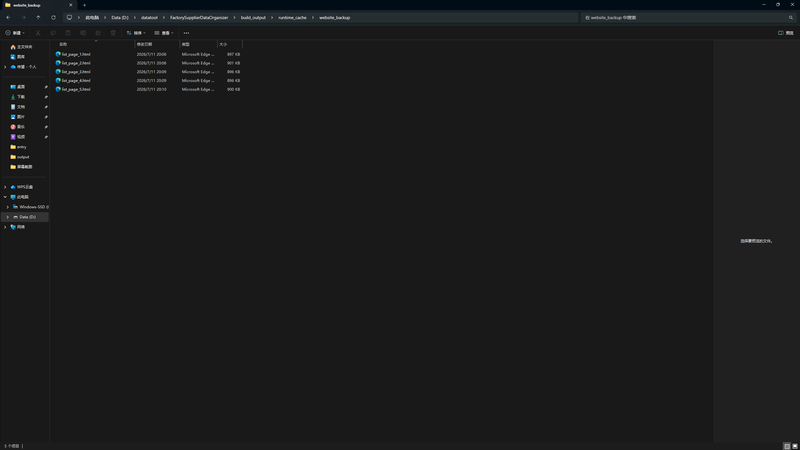Go back with the Back arrow
The width and height of the screenshot is (800, 450).
tap(9, 17)
